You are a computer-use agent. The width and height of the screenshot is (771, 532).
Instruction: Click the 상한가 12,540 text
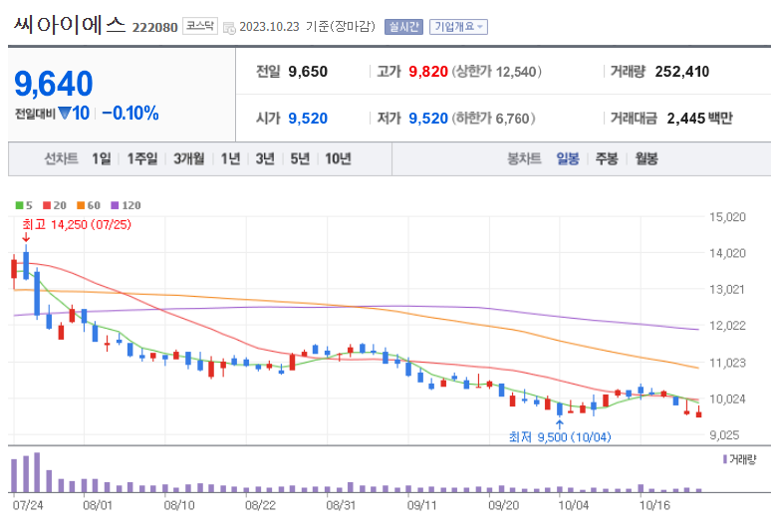497,72
